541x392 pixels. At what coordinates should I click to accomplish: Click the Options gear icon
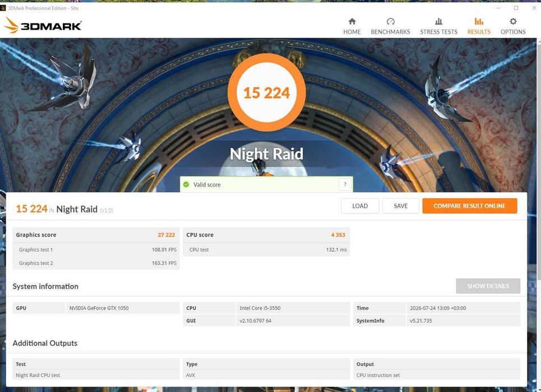point(513,21)
